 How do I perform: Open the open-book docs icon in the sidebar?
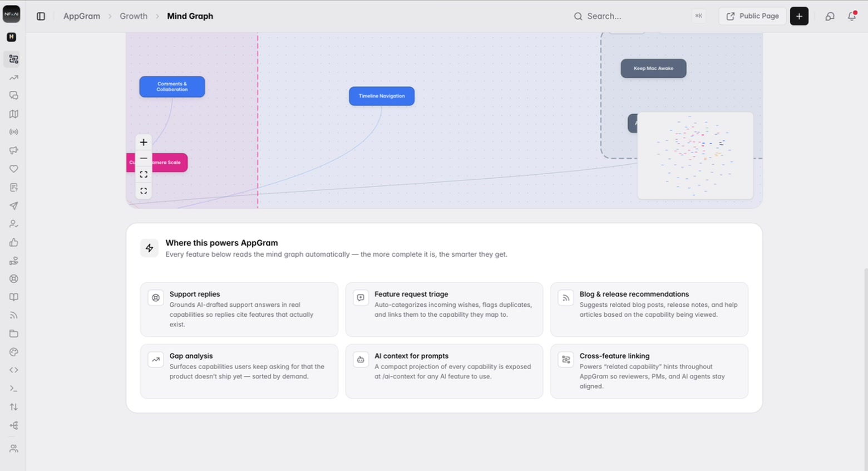tap(13, 297)
